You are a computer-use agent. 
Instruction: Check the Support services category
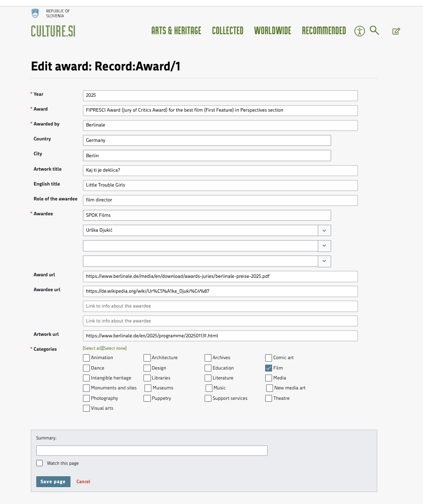click(x=208, y=398)
